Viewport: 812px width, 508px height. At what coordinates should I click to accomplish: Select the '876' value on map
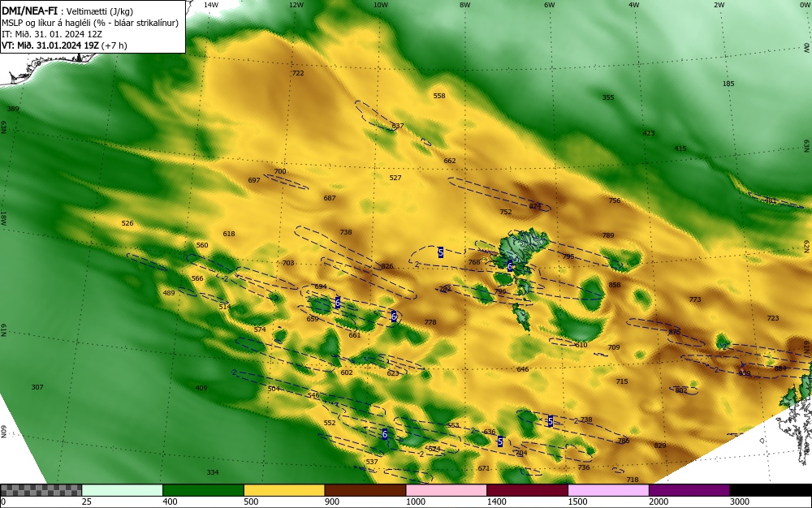(x=674, y=332)
